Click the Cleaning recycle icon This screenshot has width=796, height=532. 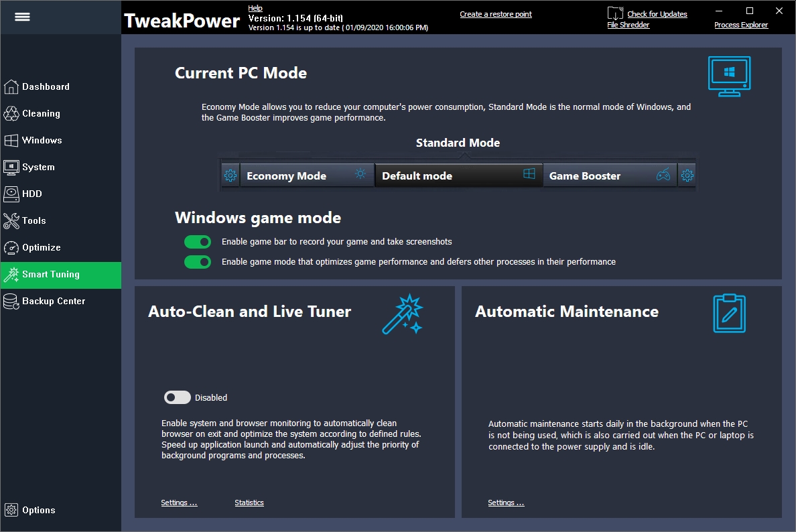pyautogui.click(x=11, y=114)
